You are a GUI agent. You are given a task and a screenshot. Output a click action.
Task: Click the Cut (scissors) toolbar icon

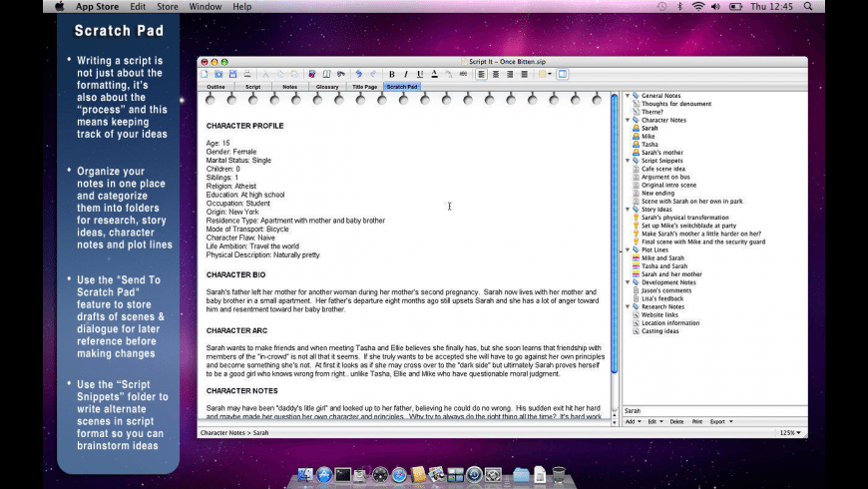pyautogui.click(x=265, y=74)
